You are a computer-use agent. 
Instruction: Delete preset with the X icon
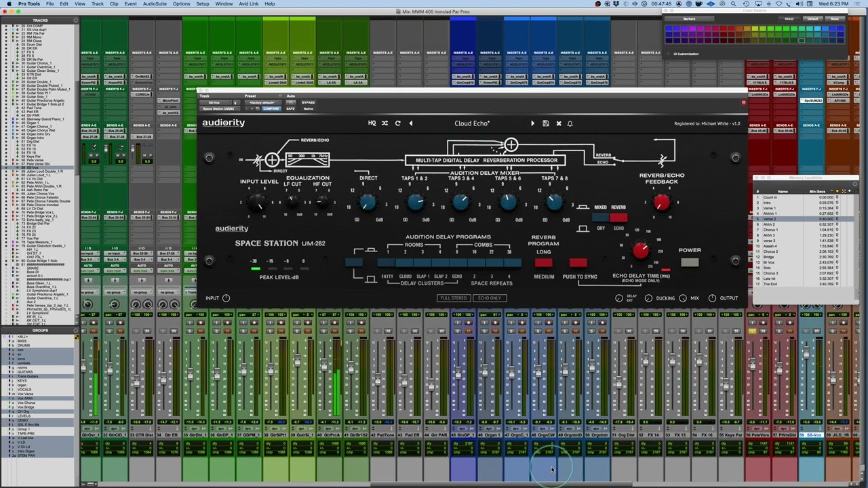(559, 123)
